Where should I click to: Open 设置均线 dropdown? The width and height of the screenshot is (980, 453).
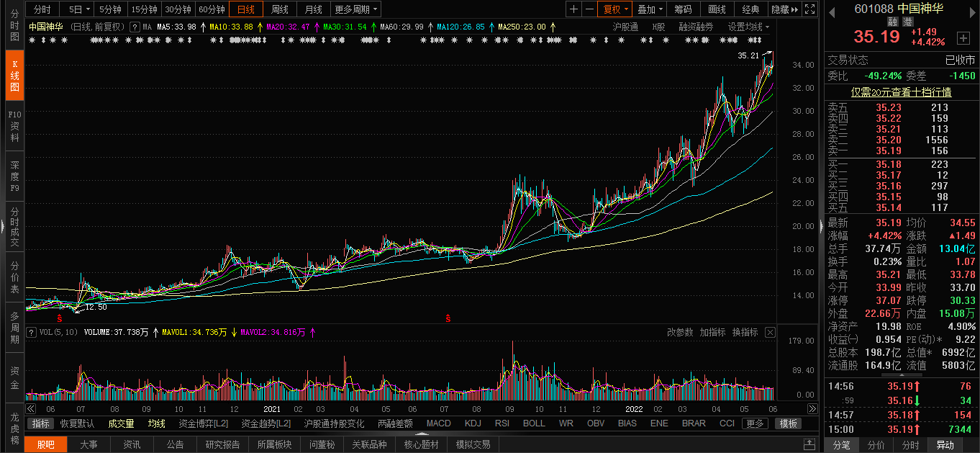click(x=748, y=27)
